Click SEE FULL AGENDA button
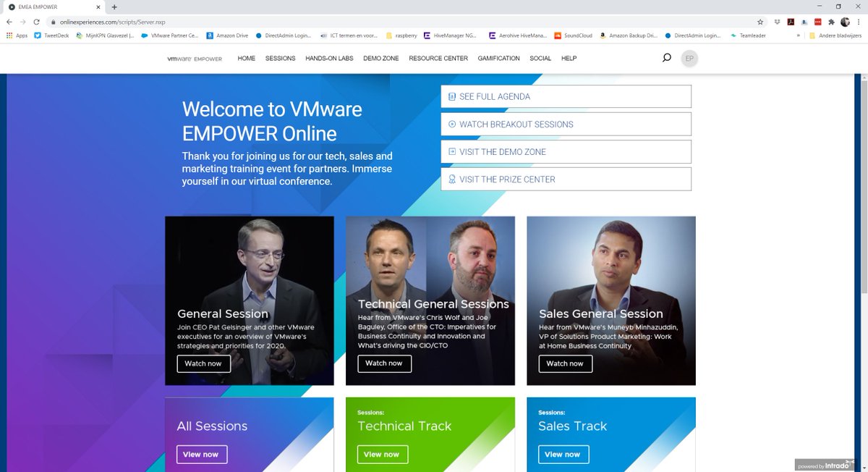 pyautogui.click(x=566, y=96)
